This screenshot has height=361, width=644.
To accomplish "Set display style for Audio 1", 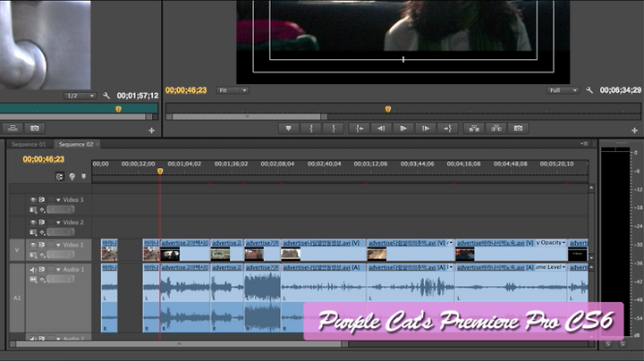I will (33, 280).
